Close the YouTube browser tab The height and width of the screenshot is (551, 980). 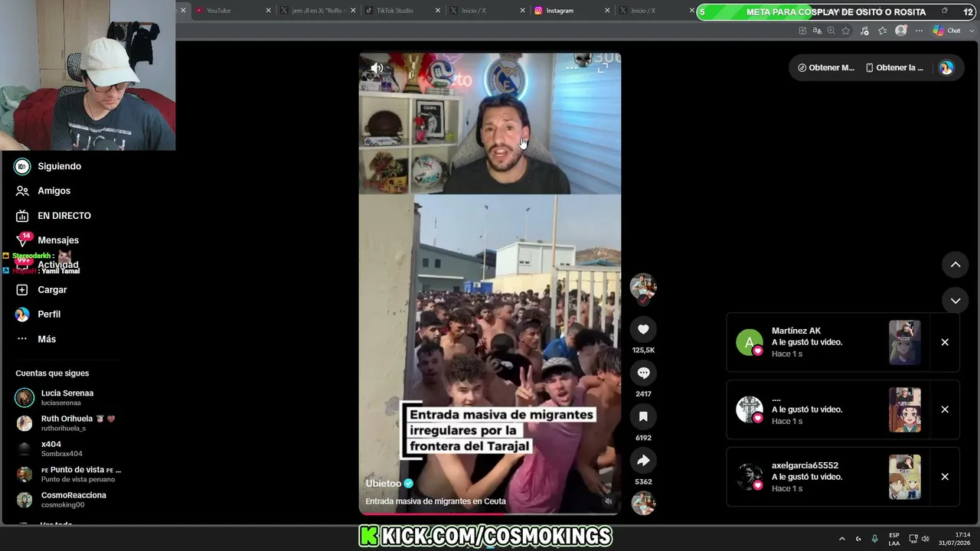(268, 11)
